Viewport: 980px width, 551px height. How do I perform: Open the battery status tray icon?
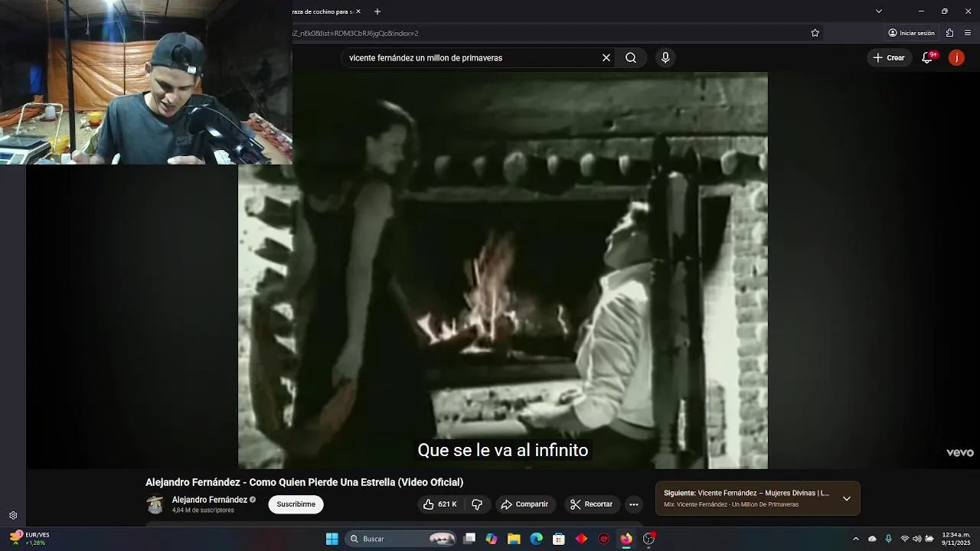click(929, 539)
